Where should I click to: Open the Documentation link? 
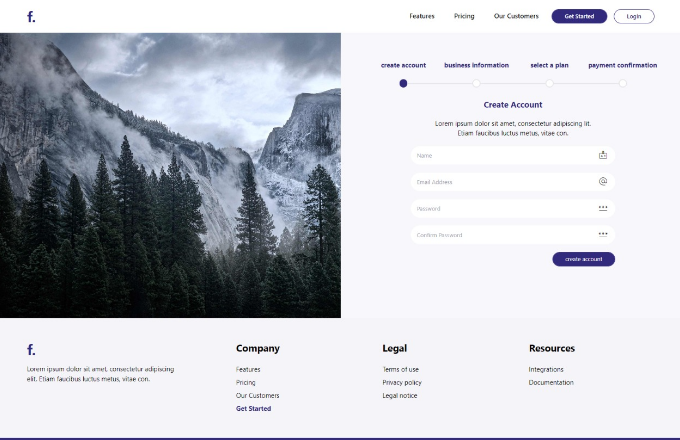[551, 382]
